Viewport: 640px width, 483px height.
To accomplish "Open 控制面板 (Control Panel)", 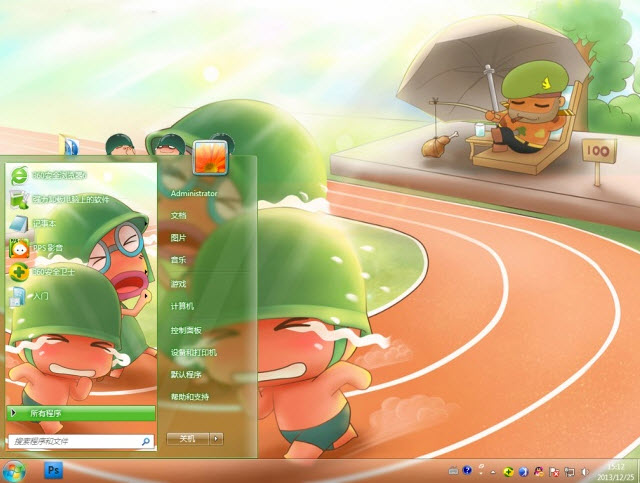I will point(186,330).
